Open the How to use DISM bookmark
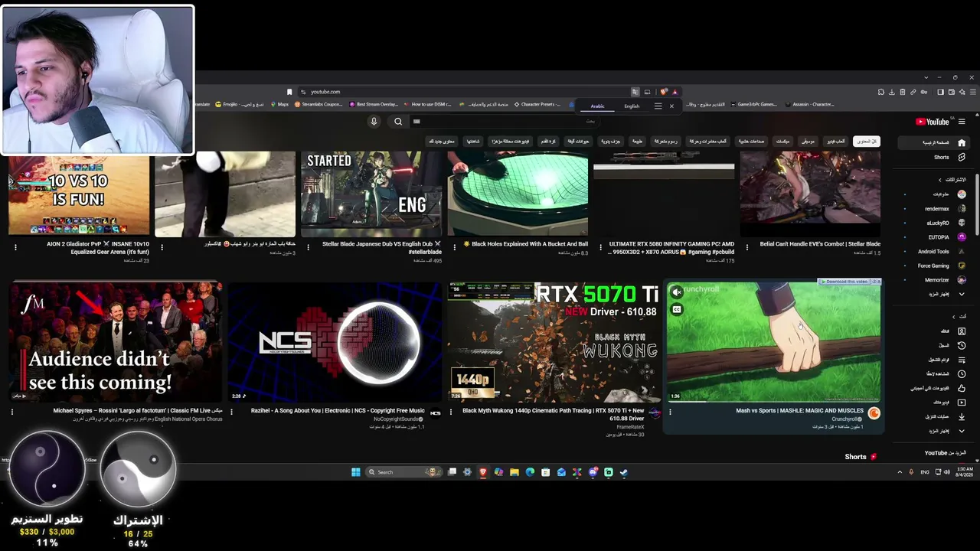The image size is (980, 551). (x=429, y=105)
